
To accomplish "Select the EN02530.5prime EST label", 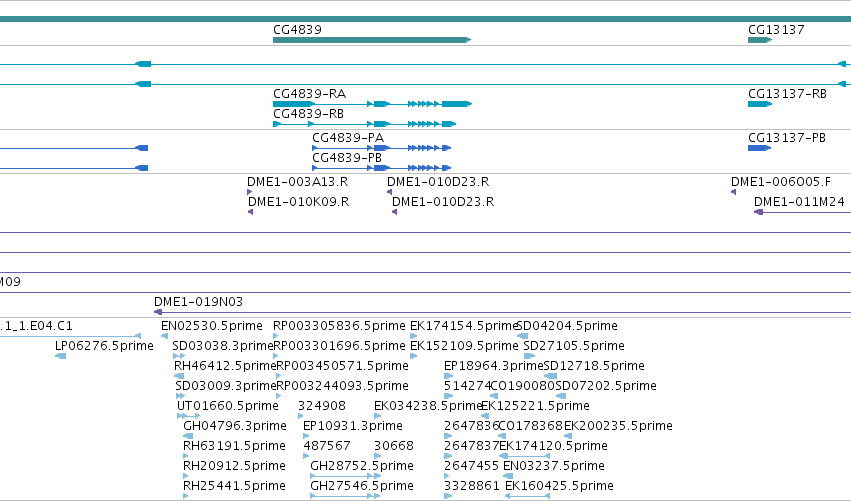I will tap(212, 326).
